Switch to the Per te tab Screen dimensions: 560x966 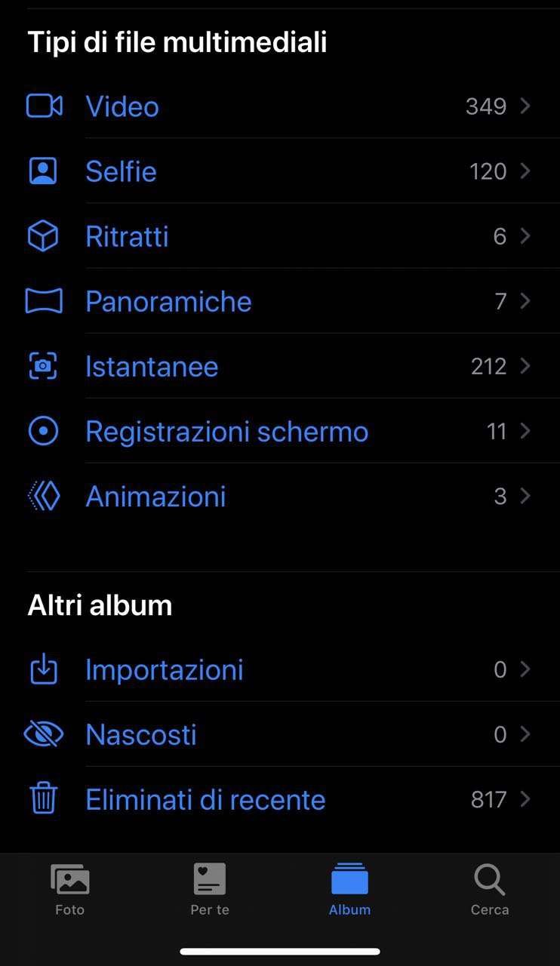[210, 889]
